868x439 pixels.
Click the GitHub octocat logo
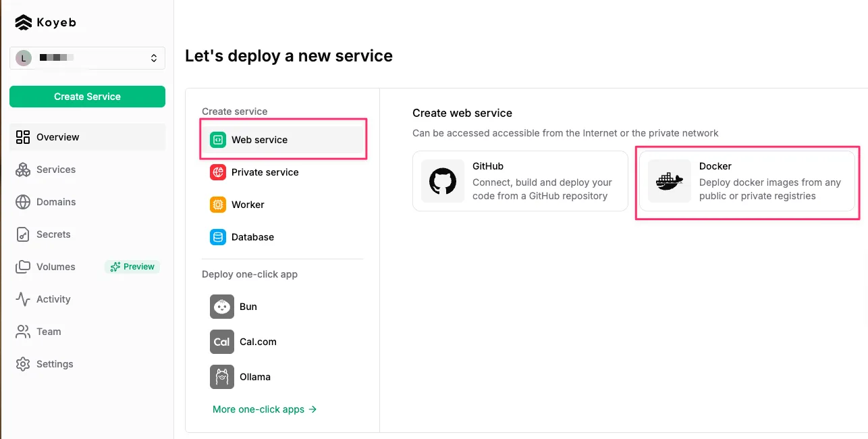(x=443, y=181)
